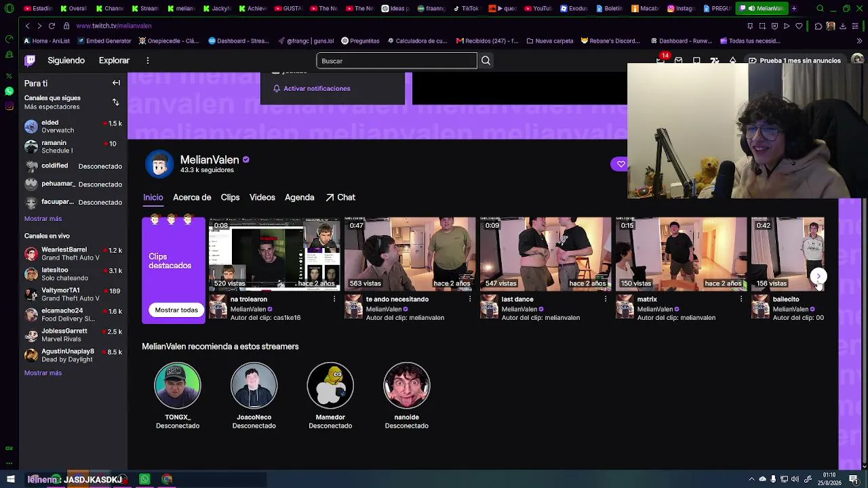The width and height of the screenshot is (868, 488).
Task: Open WhatsApp in the browser sidebar
Action: click(9, 91)
